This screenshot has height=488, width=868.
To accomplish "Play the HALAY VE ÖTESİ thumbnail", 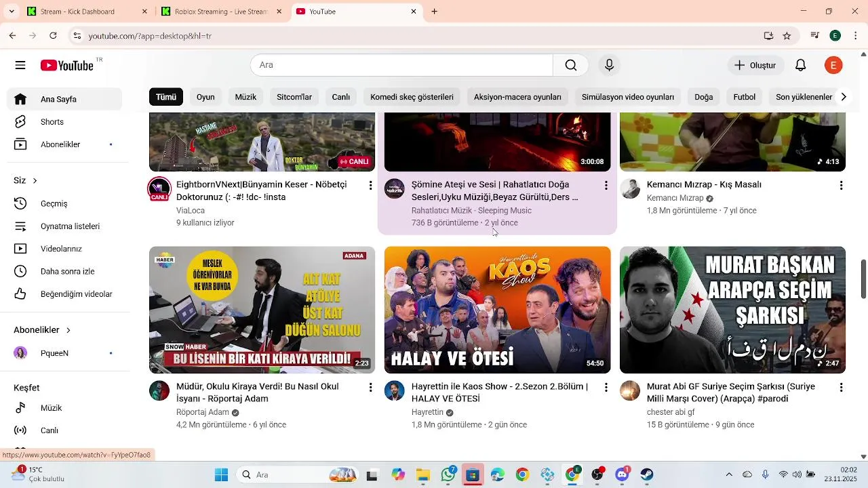I will tap(497, 310).
